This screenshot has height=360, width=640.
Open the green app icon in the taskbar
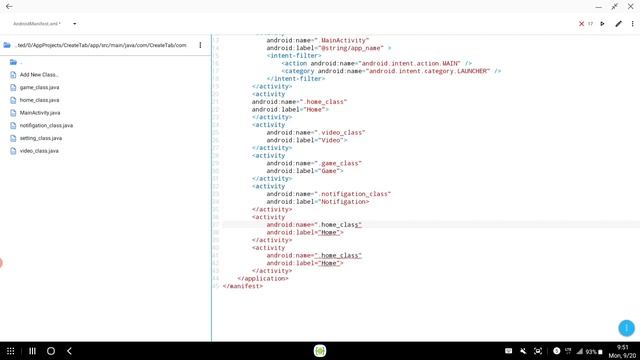[320, 351]
